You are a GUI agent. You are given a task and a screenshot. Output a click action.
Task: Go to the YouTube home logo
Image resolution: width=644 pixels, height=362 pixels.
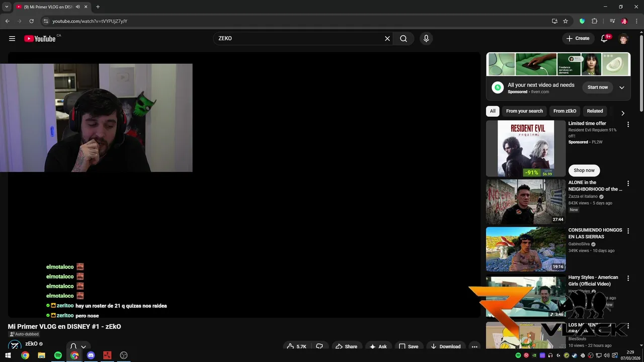coord(40,39)
